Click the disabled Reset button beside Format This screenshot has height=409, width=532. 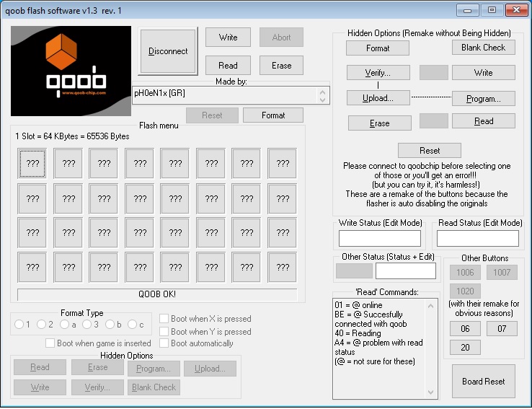pos(212,115)
